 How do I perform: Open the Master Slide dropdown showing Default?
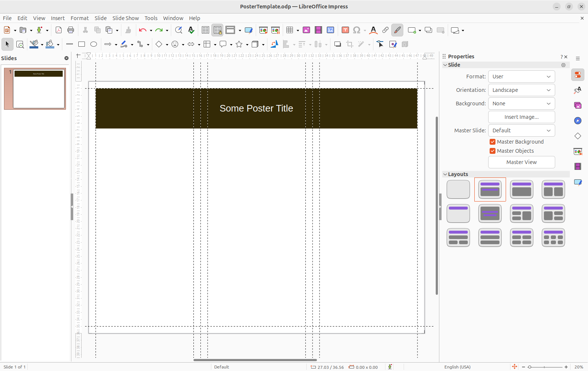click(521, 130)
